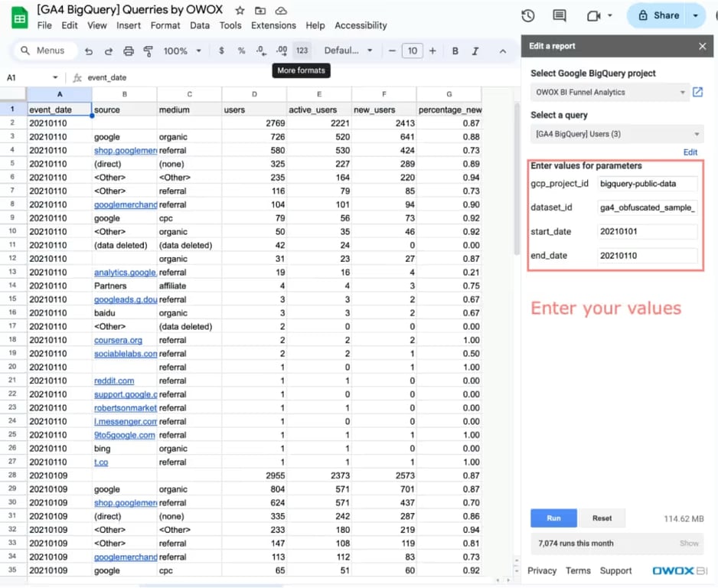Expand [GA4 BigQuery] Users query dropdown

click(617, 134)
